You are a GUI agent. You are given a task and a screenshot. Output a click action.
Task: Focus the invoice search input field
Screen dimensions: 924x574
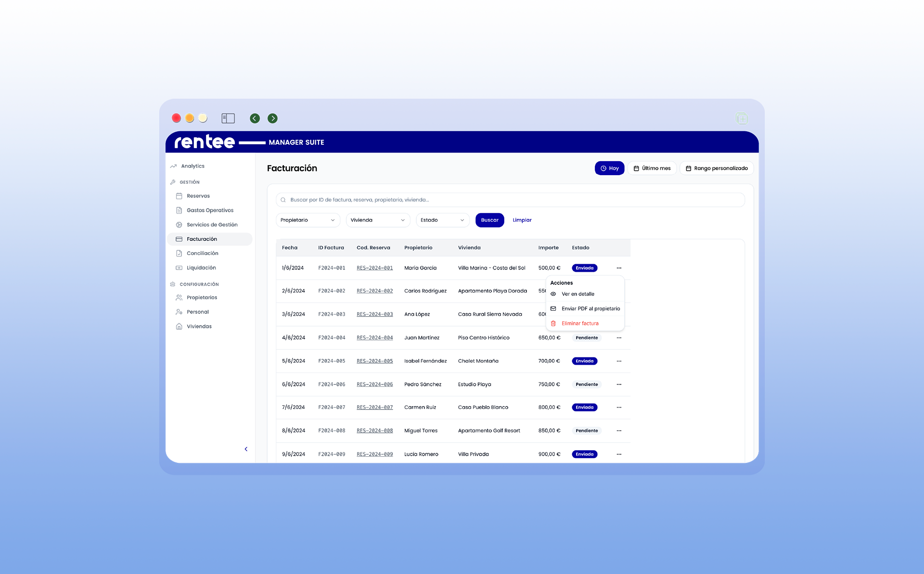pyautogui.click(x=510, y=200)
